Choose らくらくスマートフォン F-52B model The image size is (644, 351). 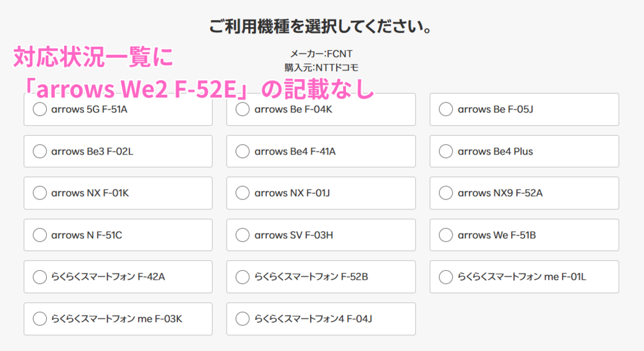242,277
